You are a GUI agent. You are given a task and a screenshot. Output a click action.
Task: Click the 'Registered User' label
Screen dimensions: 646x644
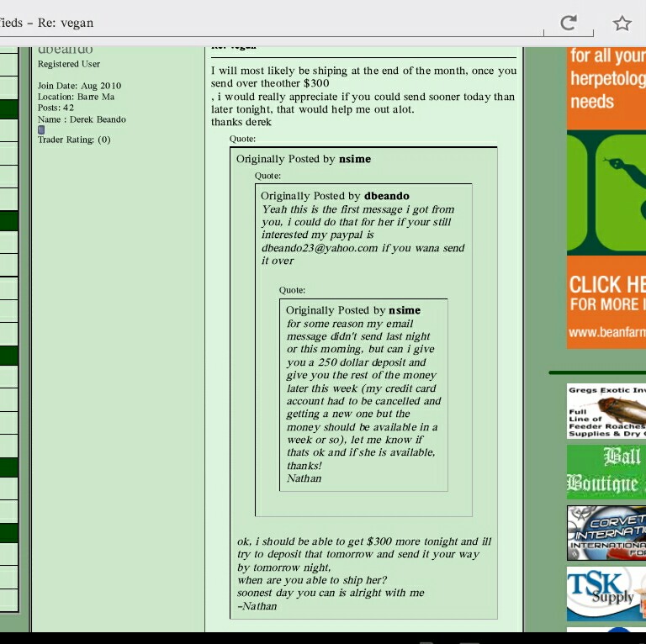(x=69, y=64)
